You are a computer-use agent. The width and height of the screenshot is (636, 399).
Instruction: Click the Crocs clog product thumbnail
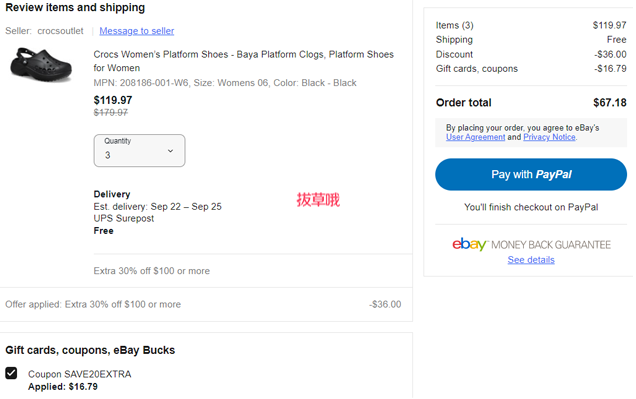[41, 65]
